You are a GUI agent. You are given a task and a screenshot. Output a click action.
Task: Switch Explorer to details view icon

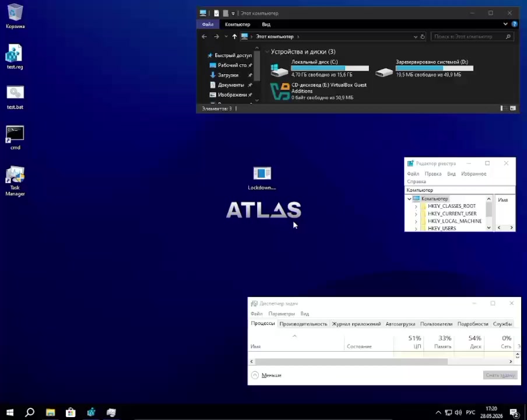[x=504, y=108]
